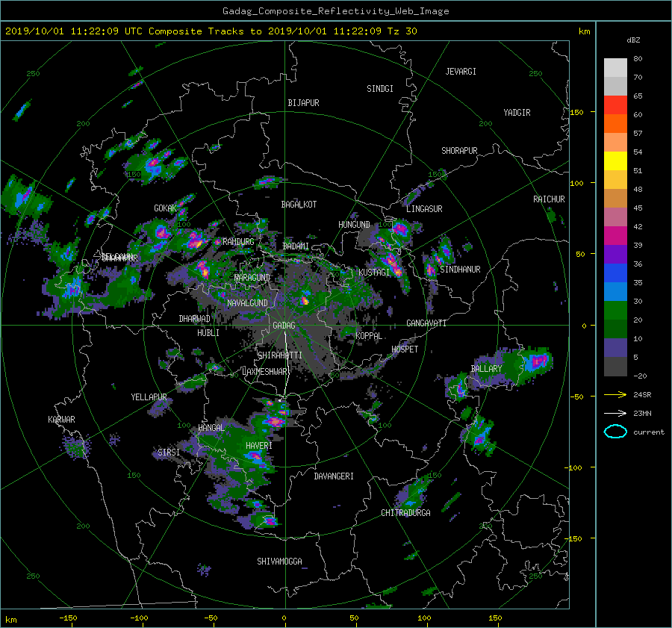Click the SHIRAHATTI city label

point(280,355)
